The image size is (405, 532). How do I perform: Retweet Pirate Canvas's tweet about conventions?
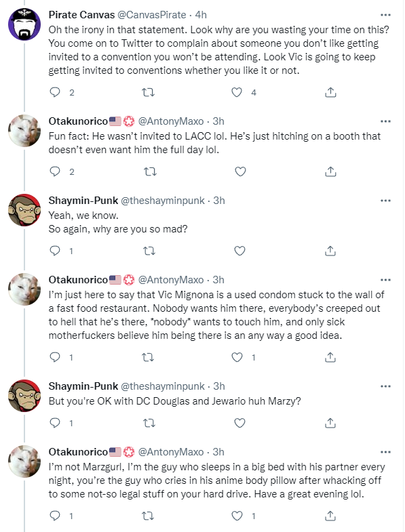[x=148, y=92]
